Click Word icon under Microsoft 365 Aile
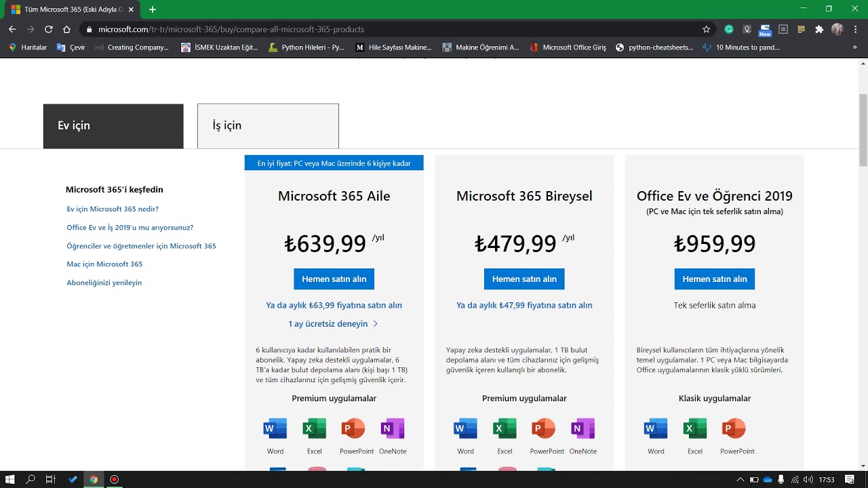Viewport: 868px width, 488px height. pyautogui.click(x=275, y=429)
